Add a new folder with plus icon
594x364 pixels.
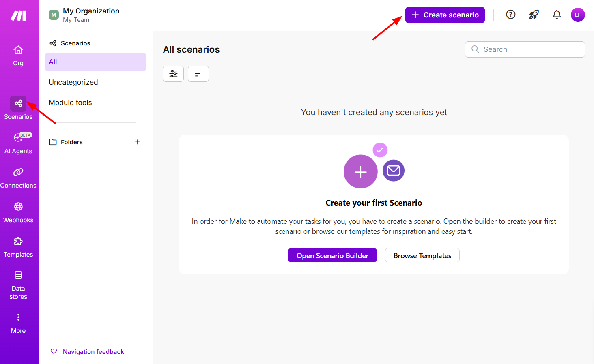click(138, 142)
